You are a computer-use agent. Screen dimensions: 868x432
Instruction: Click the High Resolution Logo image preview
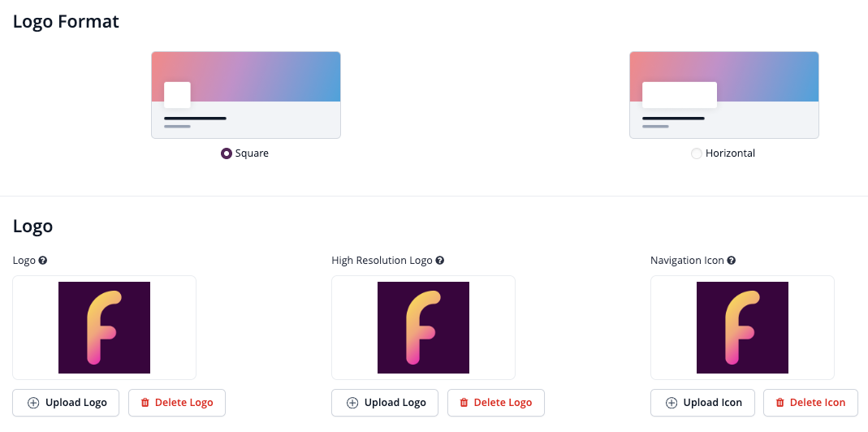tap(424, 327)
